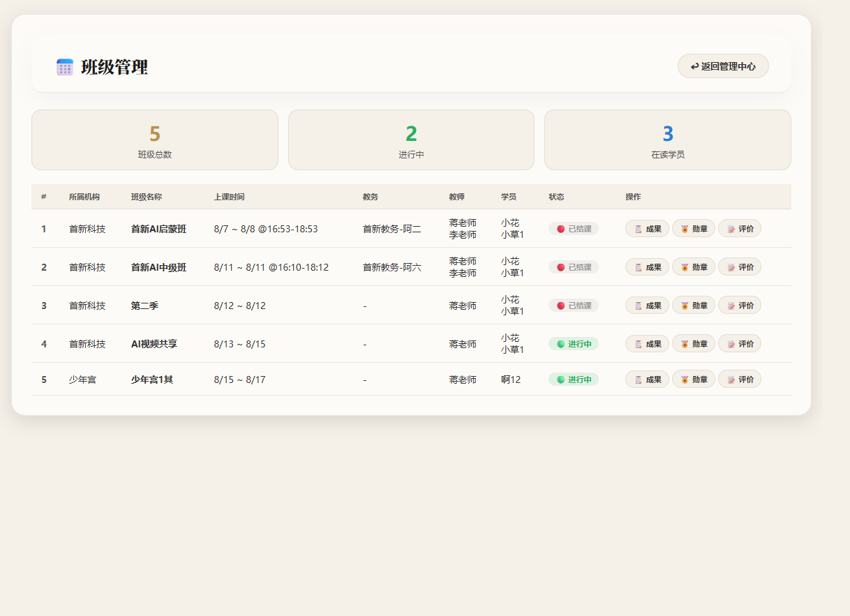Open 勋章 for 第二季 row
The image size is (850, 616).
pos(694,306)
